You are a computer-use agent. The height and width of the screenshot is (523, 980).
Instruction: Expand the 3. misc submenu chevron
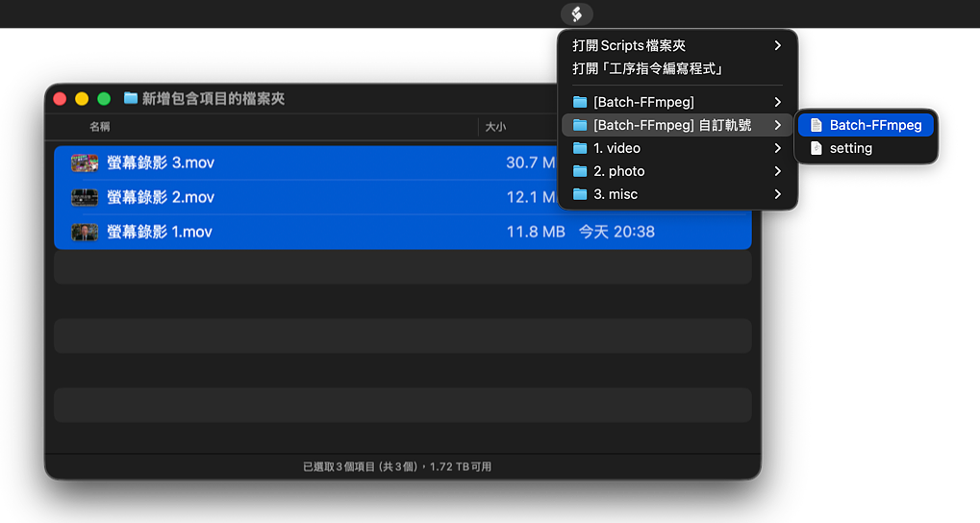(x=777, y=194)
